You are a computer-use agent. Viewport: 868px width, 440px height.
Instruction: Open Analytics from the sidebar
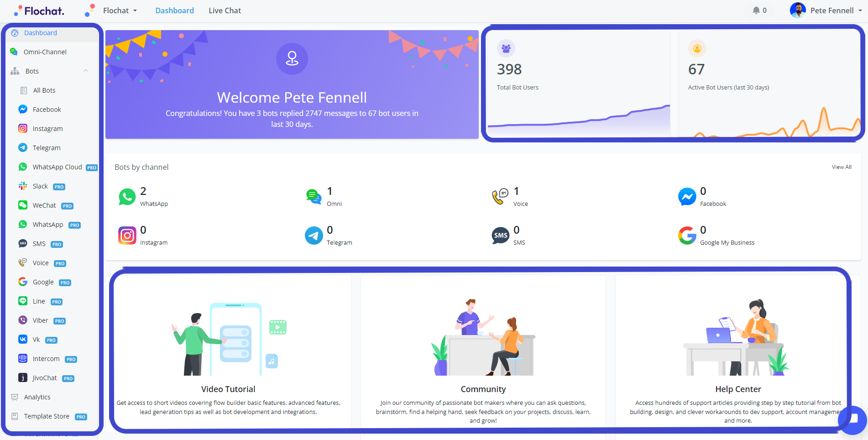pyautogui.click(x=37, y=397)
